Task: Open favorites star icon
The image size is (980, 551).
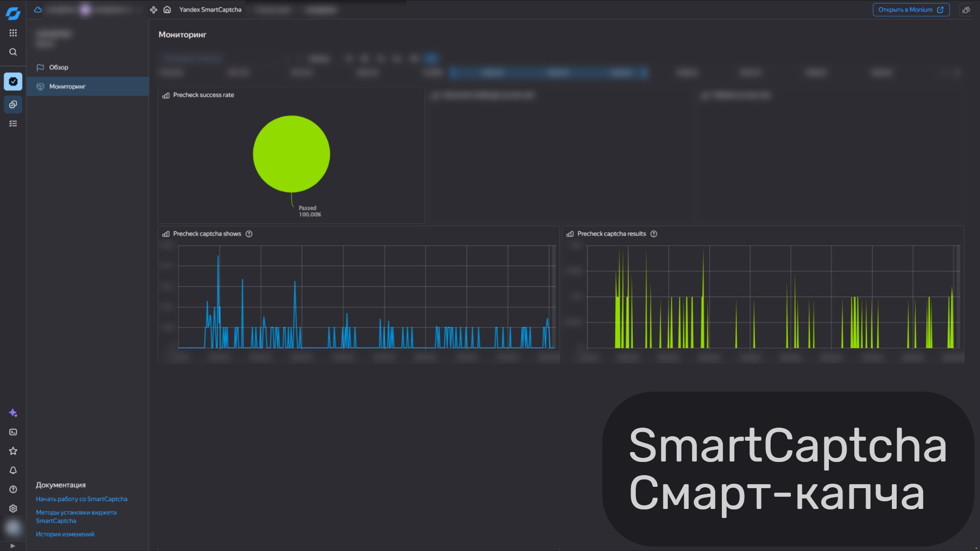Action: tap(13, 451)
